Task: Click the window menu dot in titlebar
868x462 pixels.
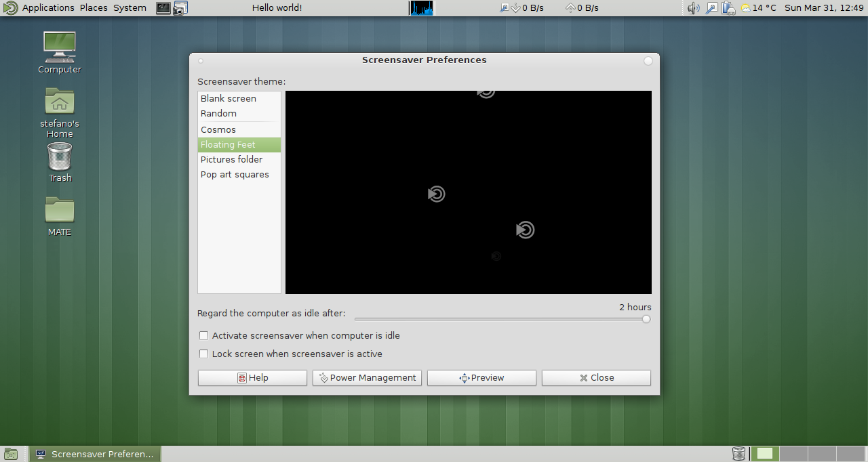Action: click(201, 61)
